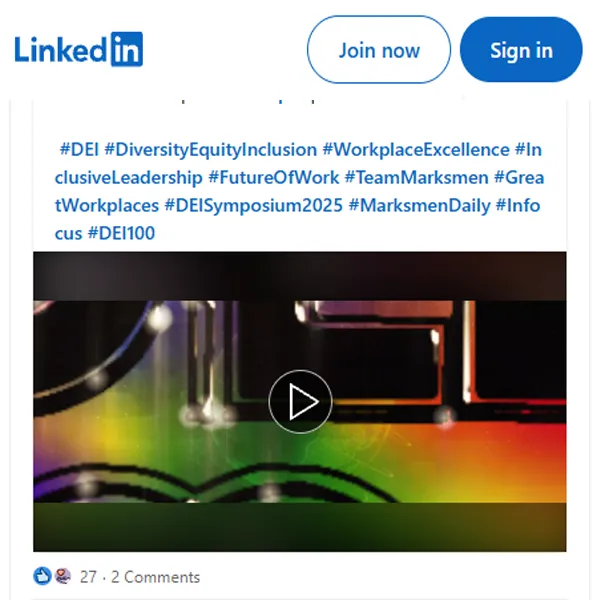Click the rainbow video thumbnail's top bar

300,276
